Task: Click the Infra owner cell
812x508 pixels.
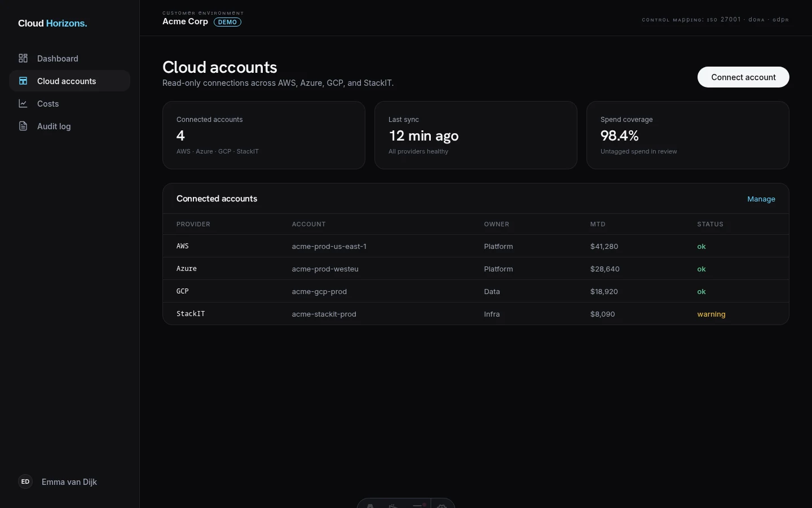Action: (x=492, y=314)
